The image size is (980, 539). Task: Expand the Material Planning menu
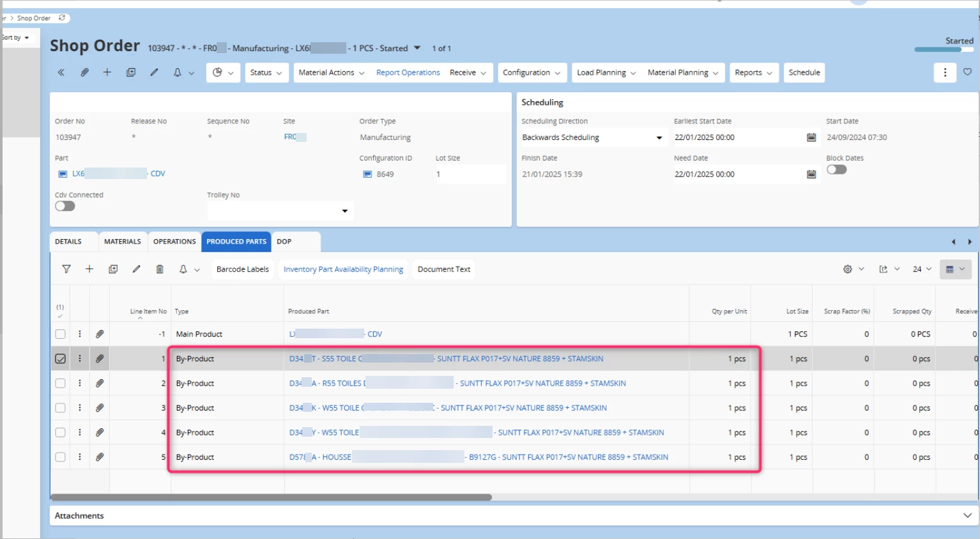click(683, 73)
